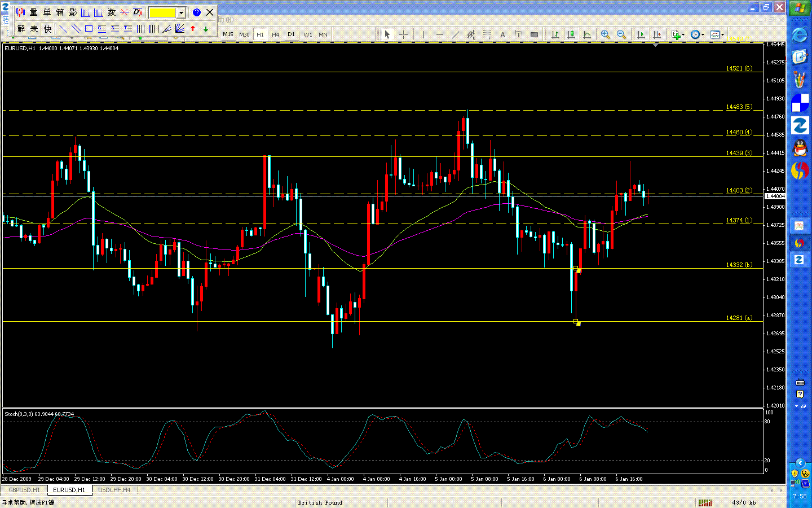This screenshot has height=508, width=812.
Task: Toggle the 快 button in floating toolbar
Action: tap(47, 29)
